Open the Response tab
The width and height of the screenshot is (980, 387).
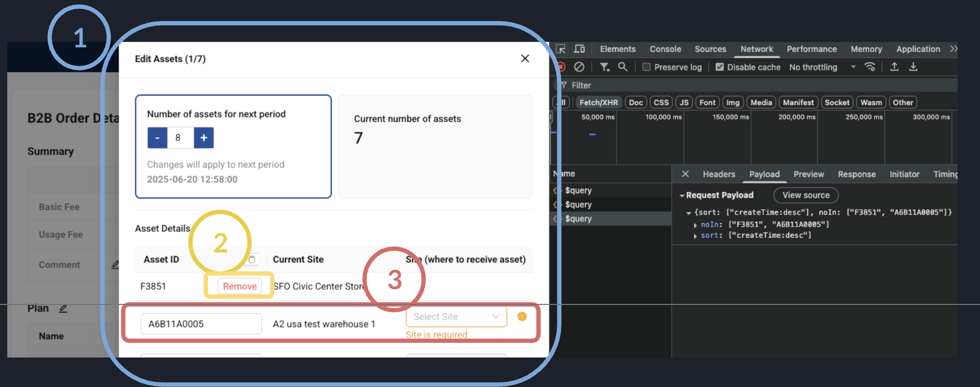tap(857, 174)
